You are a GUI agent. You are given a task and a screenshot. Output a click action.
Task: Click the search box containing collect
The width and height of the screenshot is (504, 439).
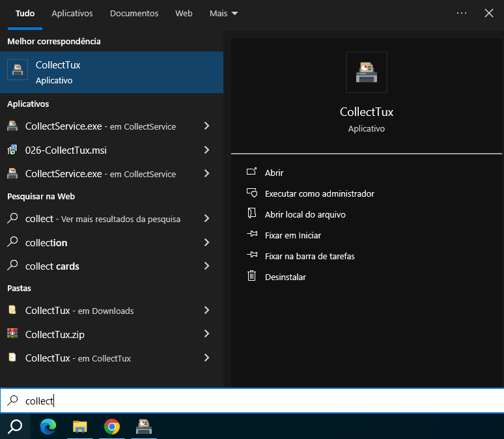(x=260, y=401)
